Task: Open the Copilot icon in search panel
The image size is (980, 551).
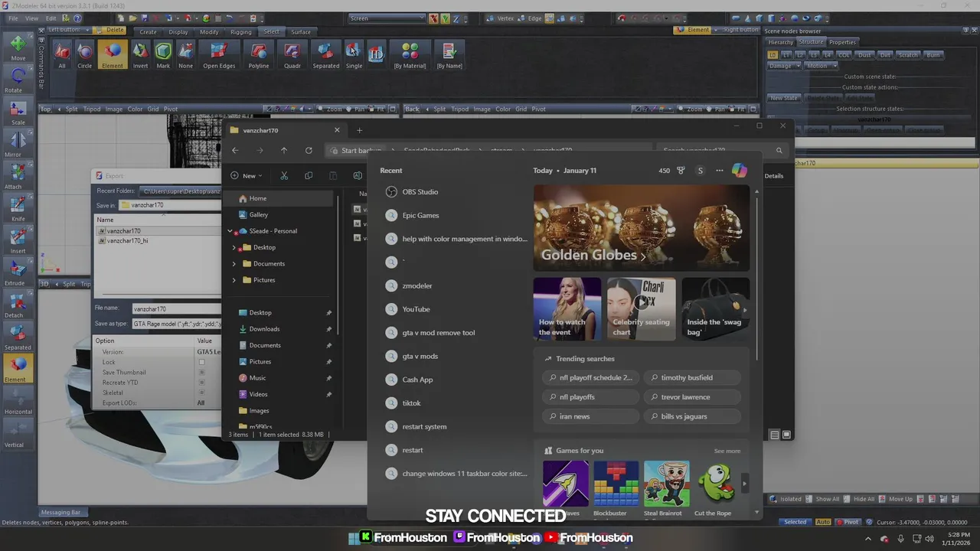Action: tap(739, 171)
